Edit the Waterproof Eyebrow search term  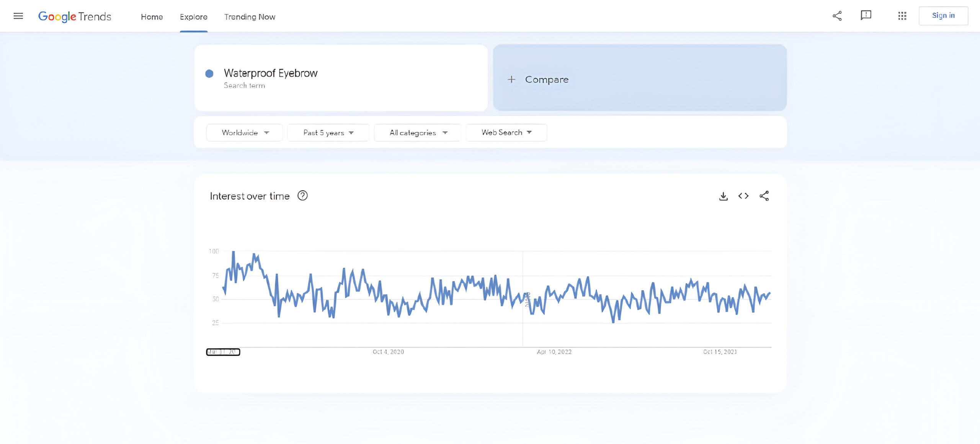pyautogui.click(x=270, y=73)
